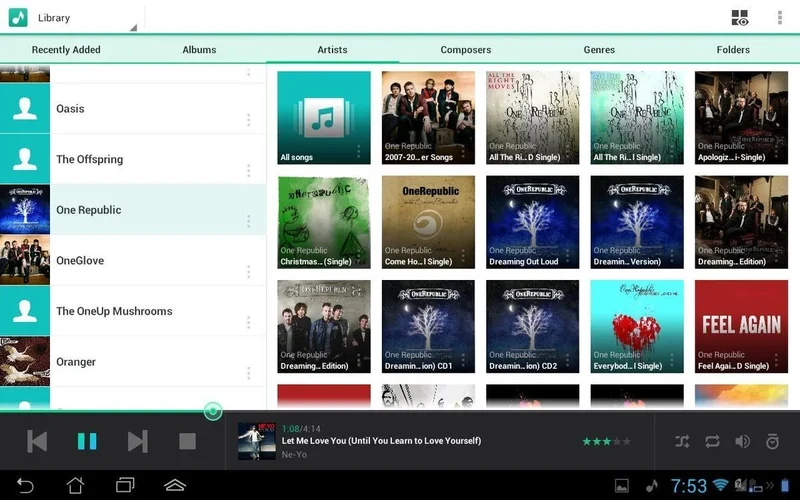Tap the Android back button
This screenshot has height=500, width=800.
(x=24, y=485)
